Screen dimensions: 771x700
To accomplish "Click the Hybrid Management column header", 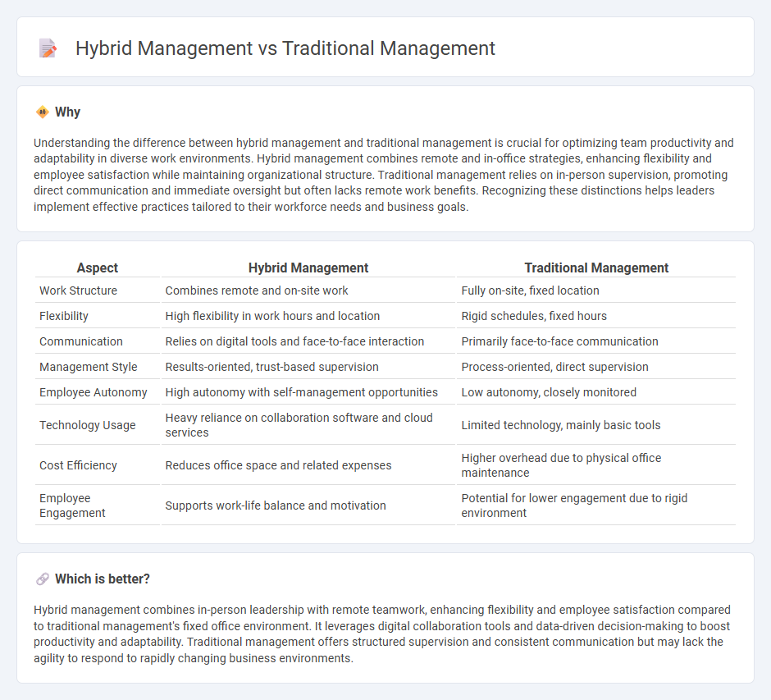I will pyautogui.click(x=308, y=268).
